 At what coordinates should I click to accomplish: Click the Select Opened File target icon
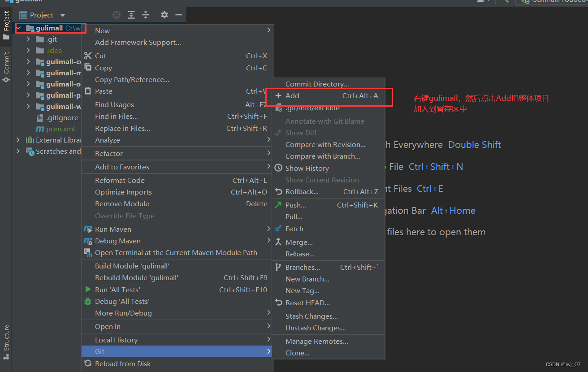117,15
